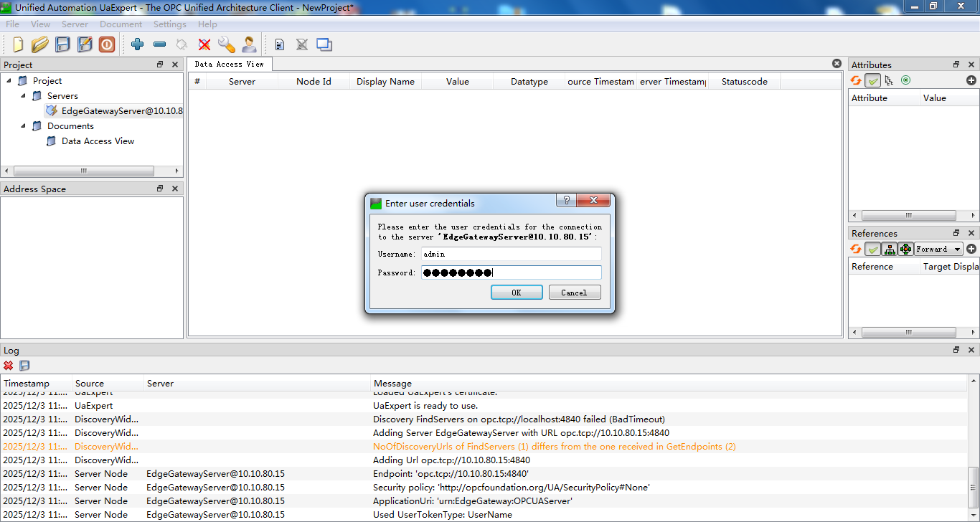This screenshot has width=980, height=522.
Task: Toggle the green cross-arrows References button
Action: tap(905, 249)
